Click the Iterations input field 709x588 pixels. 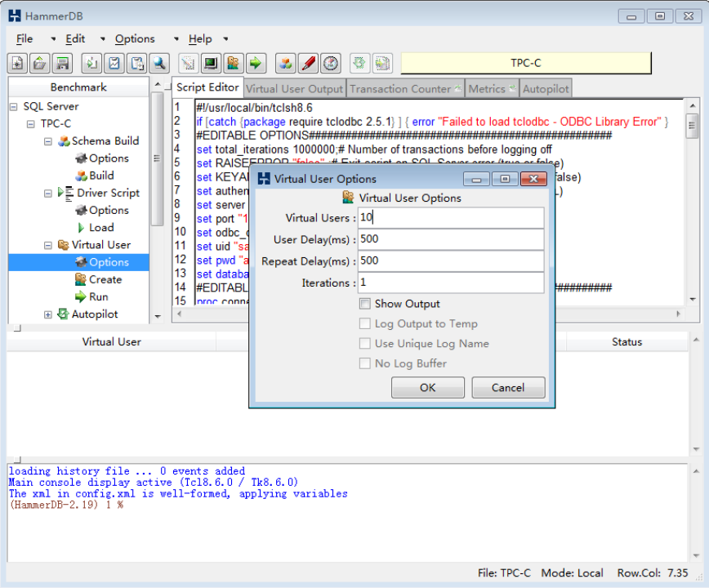pos(451,283)
